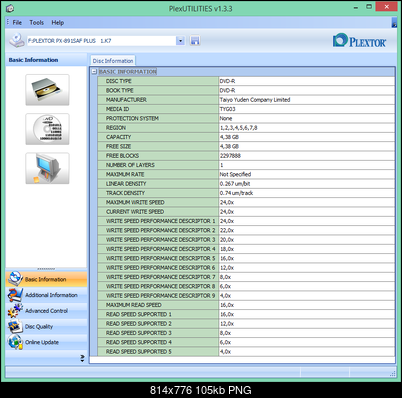Click the toolbar overflow button at right edge
Viewport: 402px width, 398px height.
point(394,23)
